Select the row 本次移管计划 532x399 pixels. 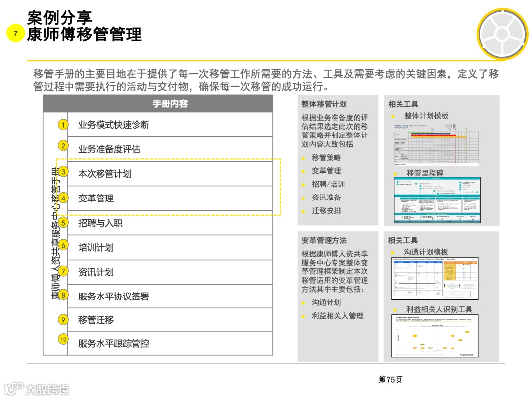click(x=170, y=174)
